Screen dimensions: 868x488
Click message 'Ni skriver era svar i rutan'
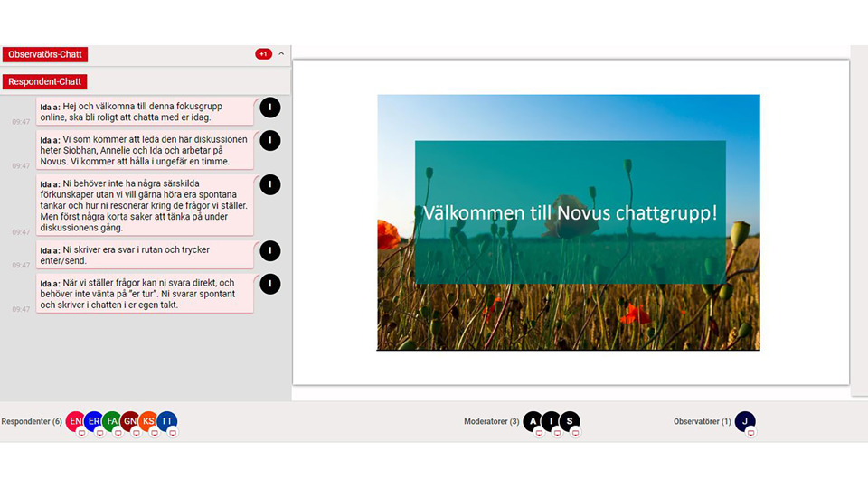[x=145, y=255]
